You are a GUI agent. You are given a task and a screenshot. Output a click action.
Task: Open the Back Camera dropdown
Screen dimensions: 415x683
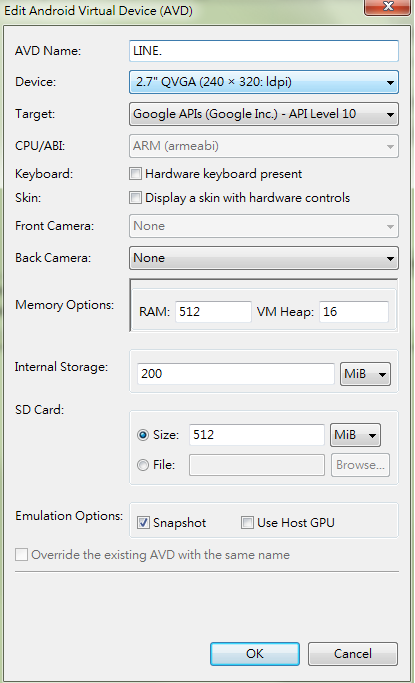click(263, 258)
